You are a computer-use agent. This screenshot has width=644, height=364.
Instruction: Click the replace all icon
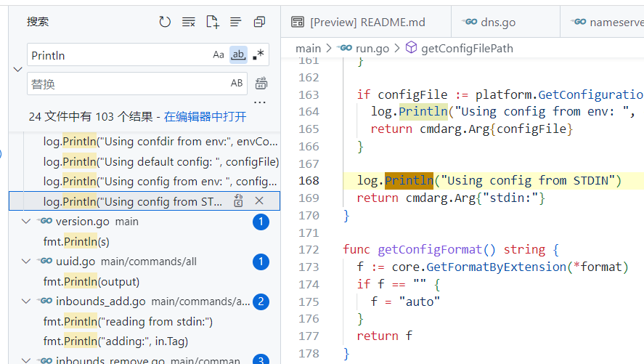261,83
